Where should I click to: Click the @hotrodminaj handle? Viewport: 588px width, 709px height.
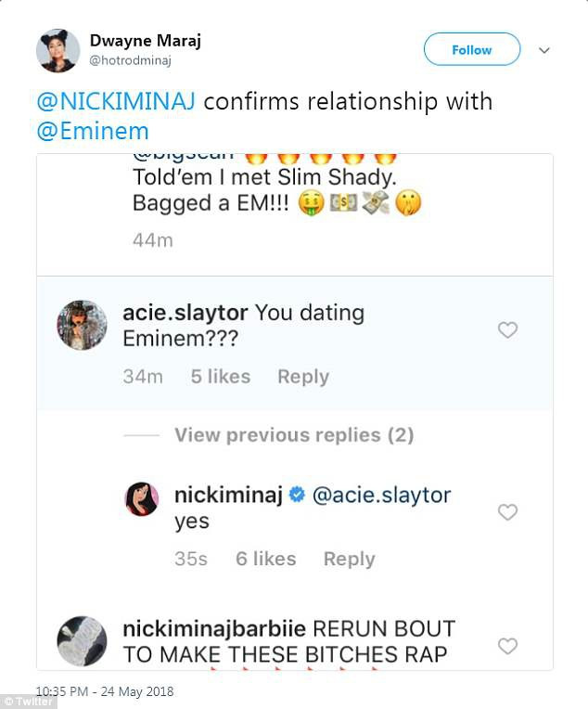tap(130, 61)
